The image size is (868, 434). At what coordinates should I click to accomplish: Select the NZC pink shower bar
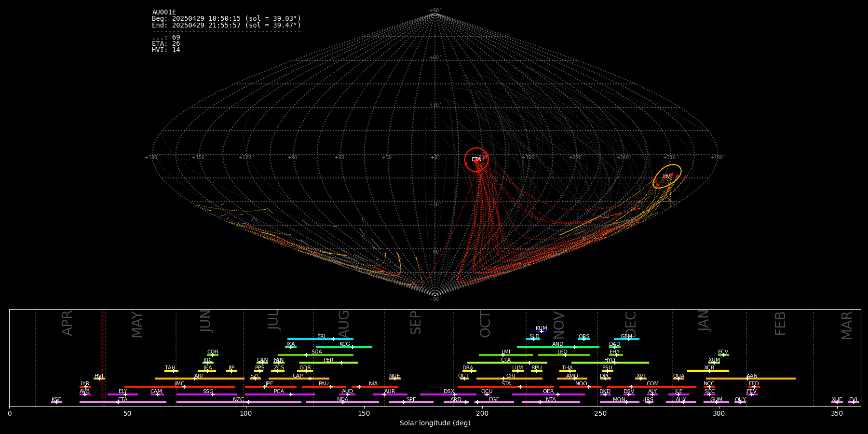pyautogui.click(x=239, y=402)
